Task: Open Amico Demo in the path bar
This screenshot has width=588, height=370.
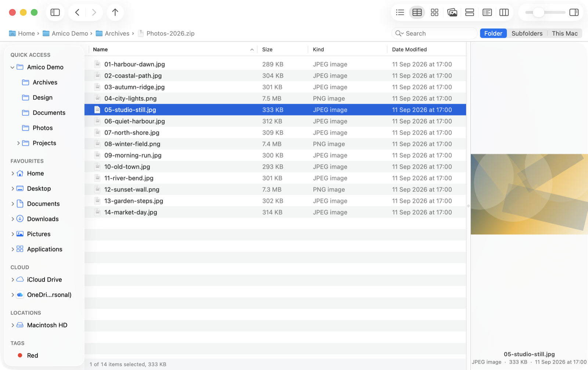Action: pyautogui.click(x=65, y=33)
